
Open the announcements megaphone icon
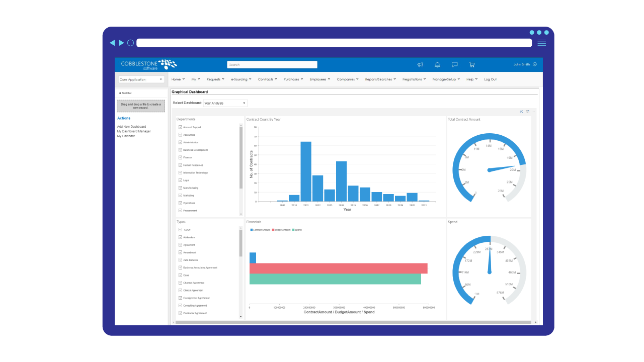click(421, 64)
